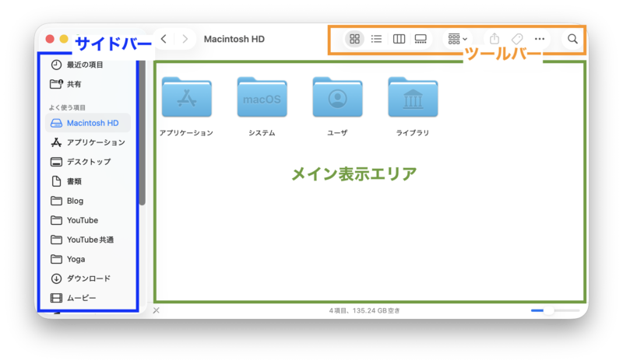Open the アプリケーション folder in main area
The image size is (623, 364).
point(185,97)
